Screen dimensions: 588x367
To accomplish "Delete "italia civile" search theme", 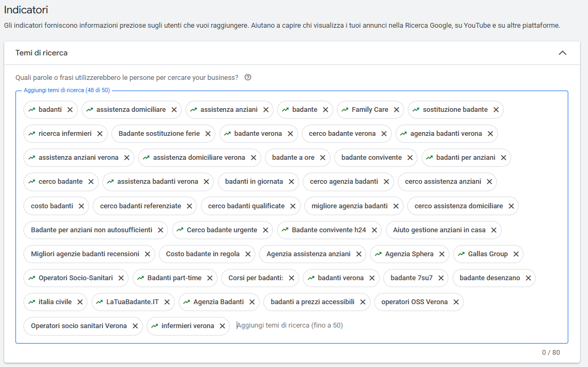I will point(79,302).
